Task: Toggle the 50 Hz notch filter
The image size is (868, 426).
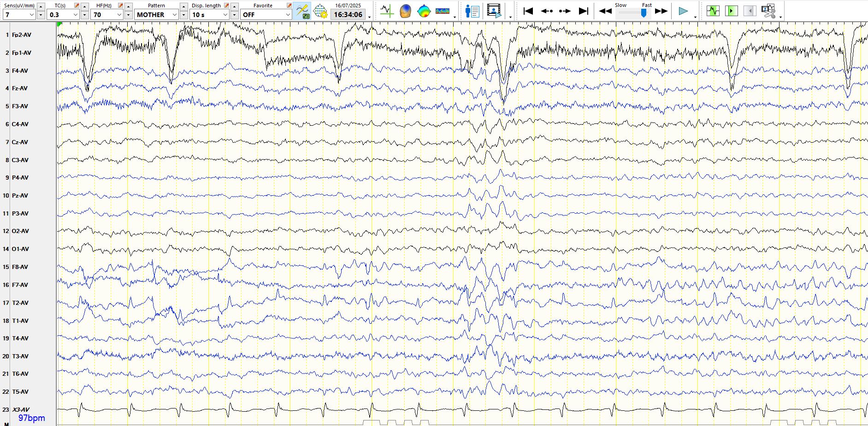Action: (302, 11)
